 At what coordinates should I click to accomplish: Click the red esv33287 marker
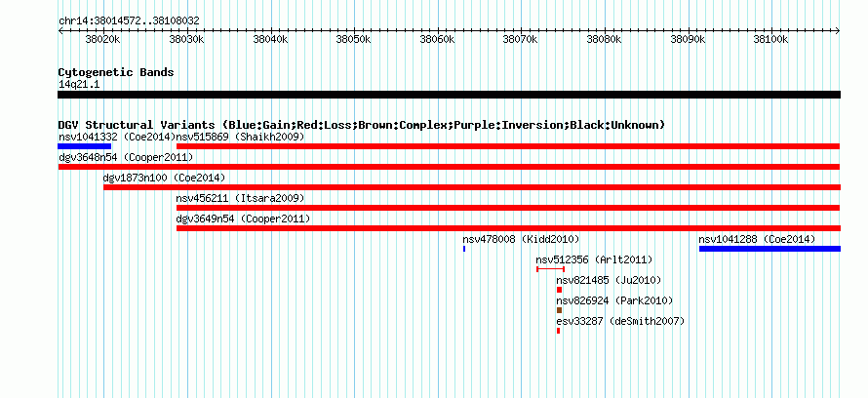pyautogui.click(x=558, y=331)
